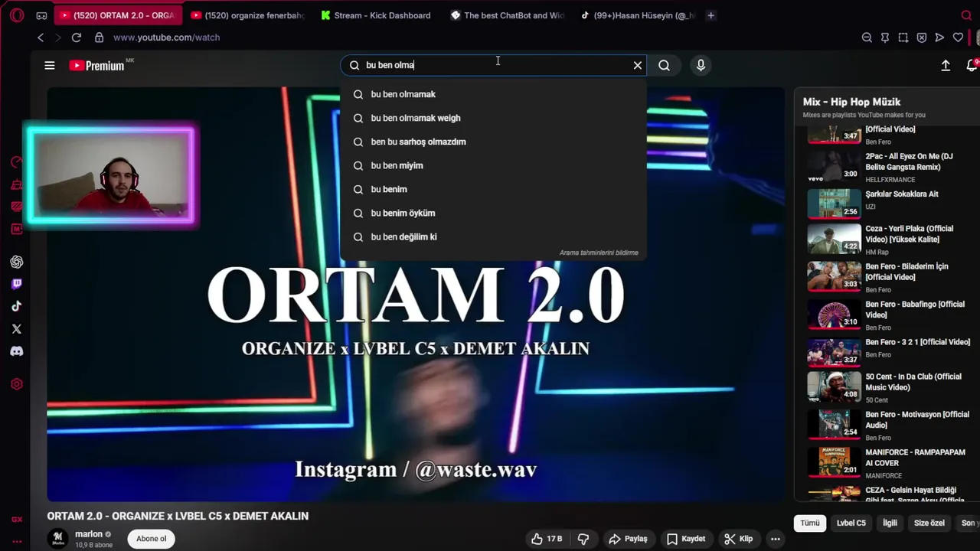
Task: Select the Tümü filter chip
Action: (810, 523)
